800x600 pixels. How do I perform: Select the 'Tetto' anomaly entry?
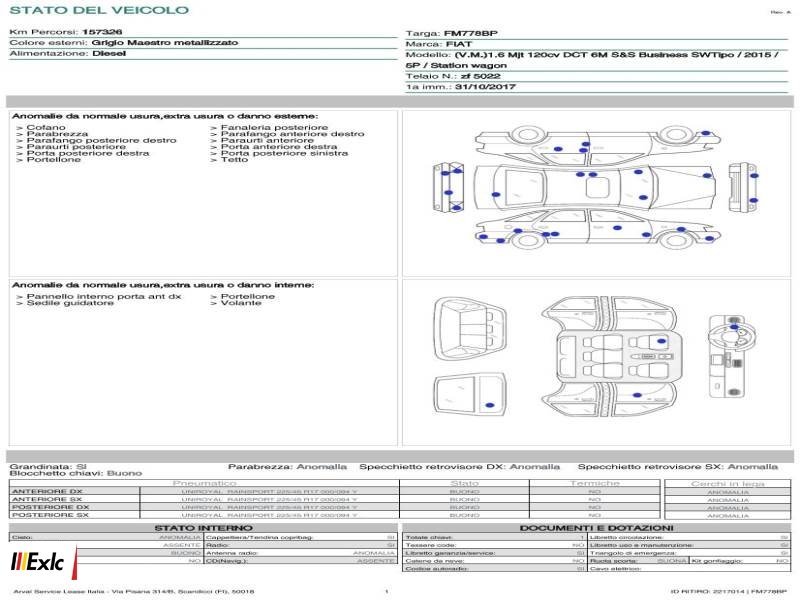point(234,160)
